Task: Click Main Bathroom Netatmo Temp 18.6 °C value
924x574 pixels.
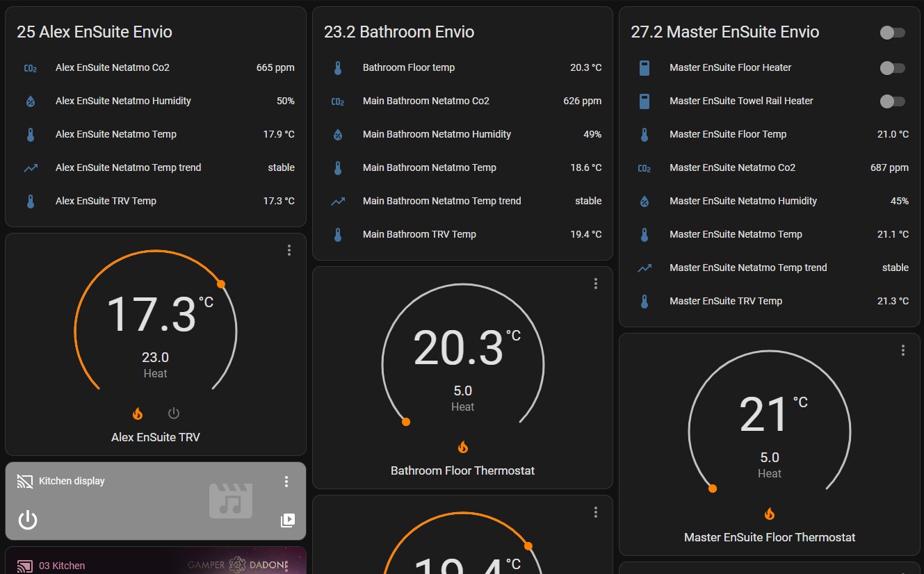Action: tap(586, 168)
